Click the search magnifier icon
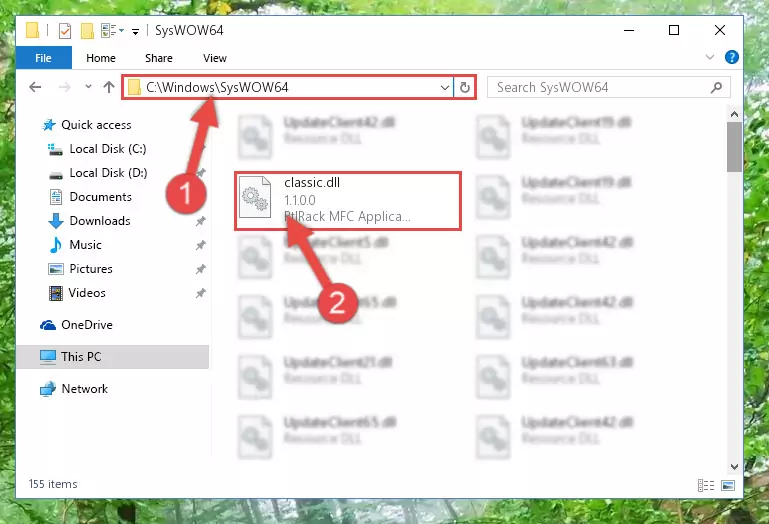This screenshot has width=769, height=524. 716,87
